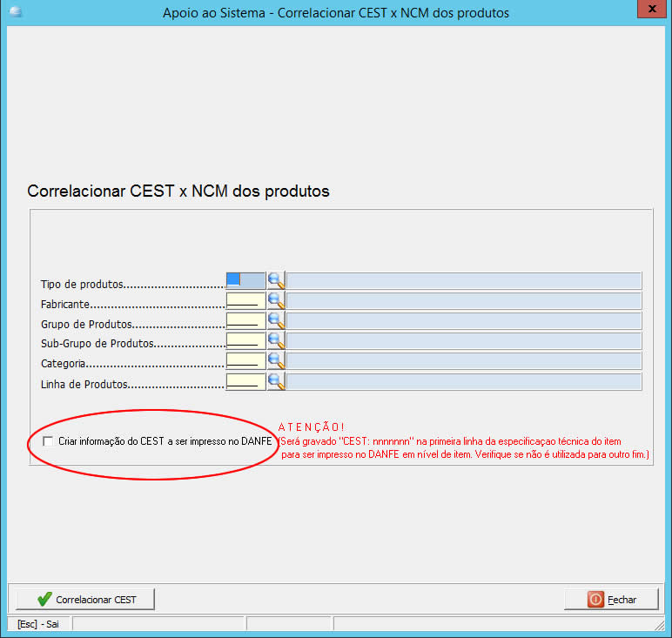Viewport: 672px width, 638px height.
Task: Click the application icon in the title bar
Action: point(15,12)
